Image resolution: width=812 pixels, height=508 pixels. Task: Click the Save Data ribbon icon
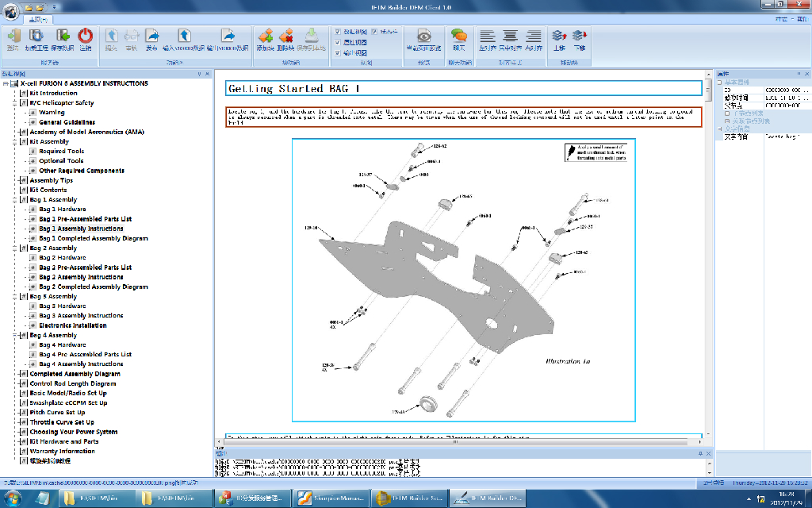click(62, 37)
